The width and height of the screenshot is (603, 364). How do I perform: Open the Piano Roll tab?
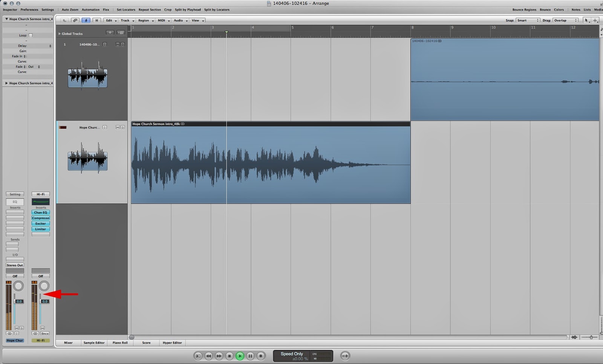pos(120,343)
